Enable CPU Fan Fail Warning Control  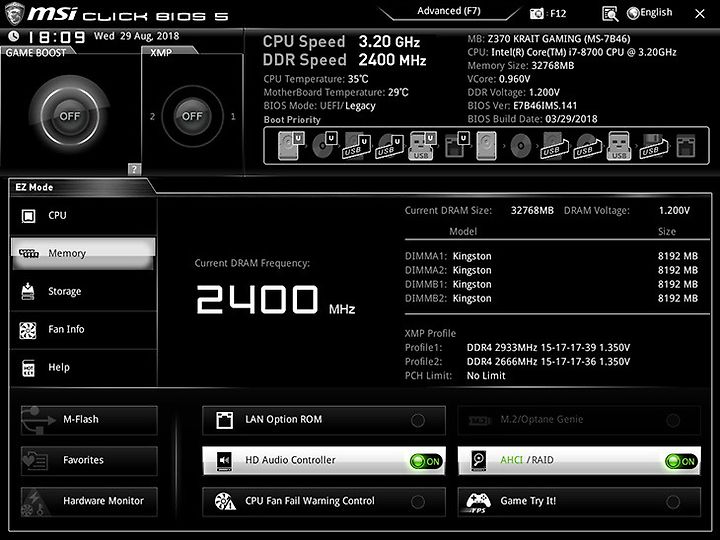coord(418,501)
